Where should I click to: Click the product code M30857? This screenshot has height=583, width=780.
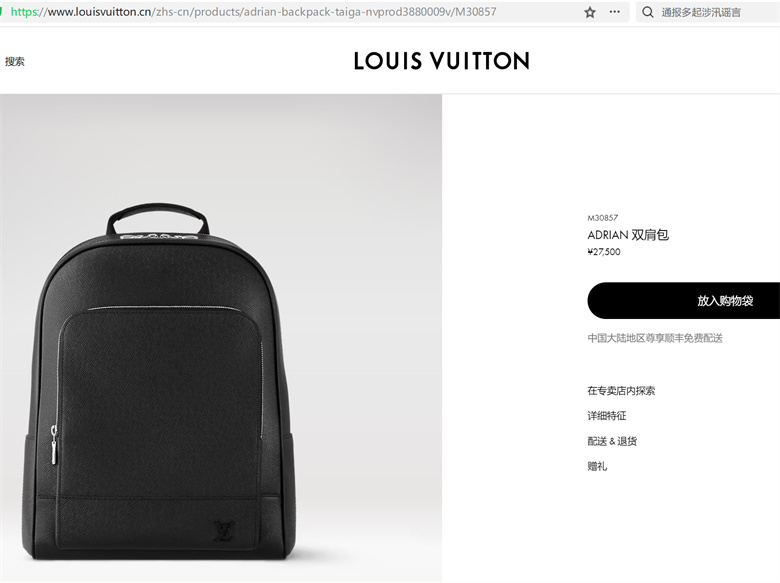coord(602,218)
